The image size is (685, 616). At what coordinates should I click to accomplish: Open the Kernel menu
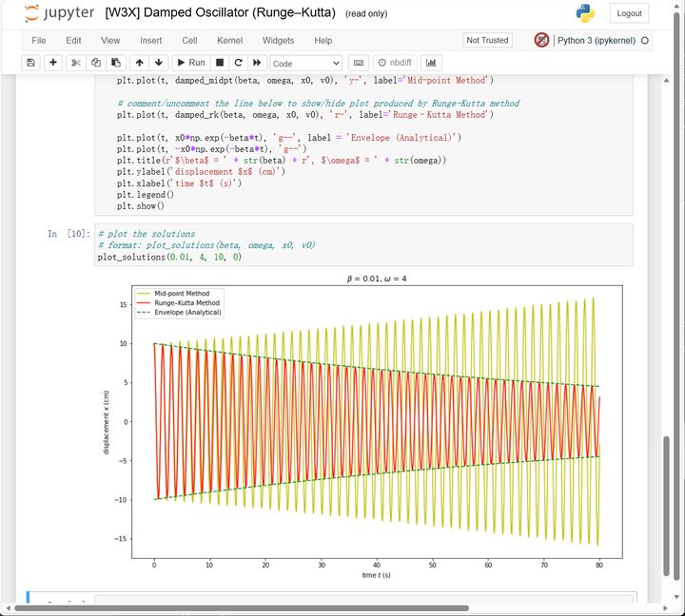[229, 41]
